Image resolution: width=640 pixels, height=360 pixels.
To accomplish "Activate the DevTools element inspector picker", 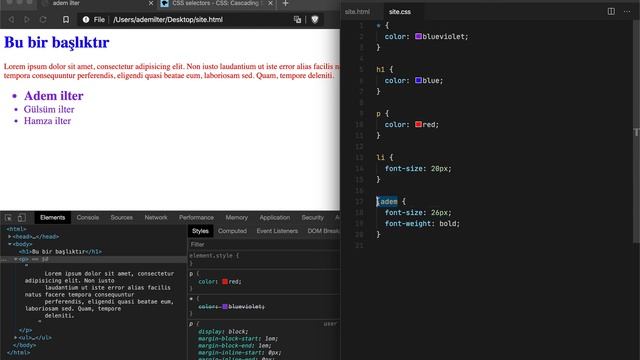I will tap(8, 218).
